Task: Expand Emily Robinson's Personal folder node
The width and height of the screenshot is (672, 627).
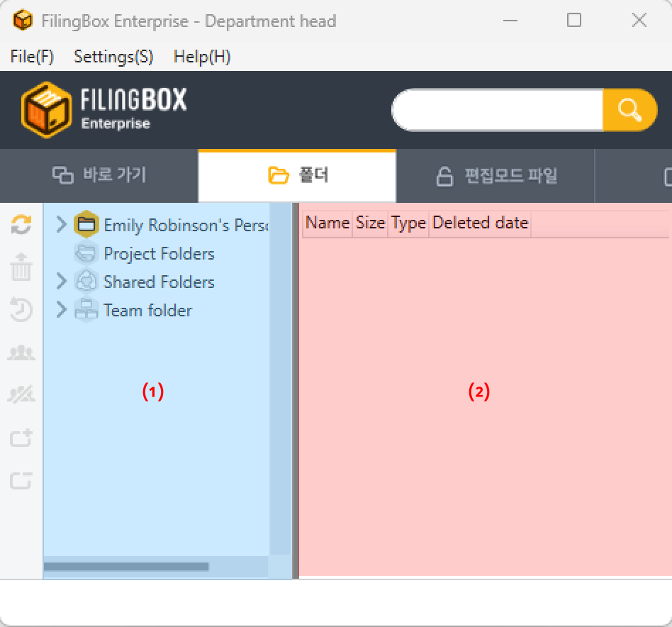Action: point(62,225)
